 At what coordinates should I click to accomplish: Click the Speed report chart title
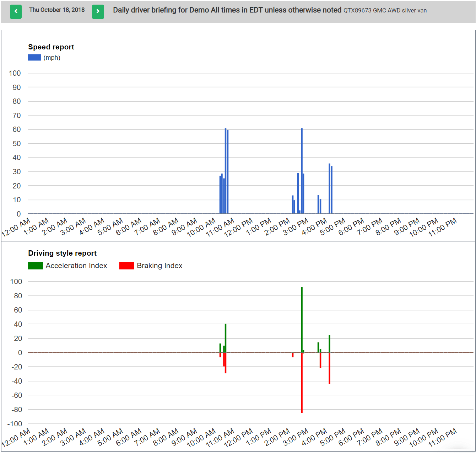tap(51, 47)
